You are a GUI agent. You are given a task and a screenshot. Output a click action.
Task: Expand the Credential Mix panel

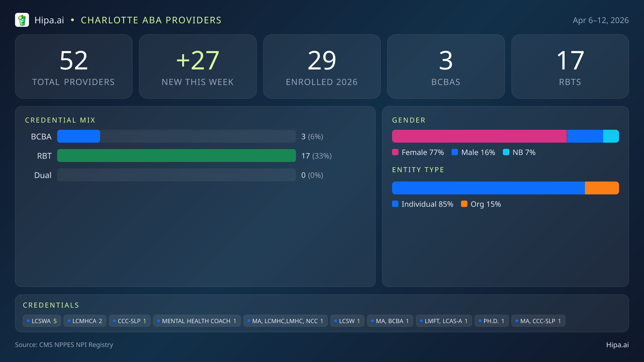(60, 120)
